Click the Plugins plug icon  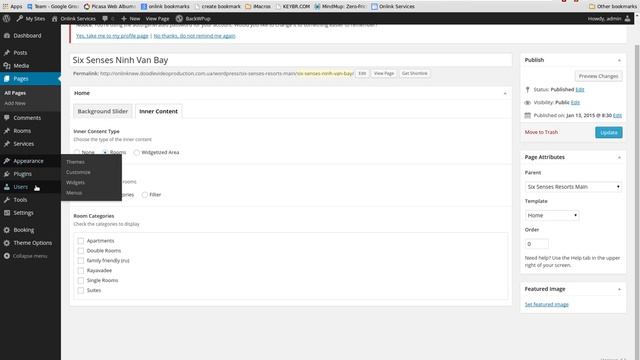[x=7, y=174]
